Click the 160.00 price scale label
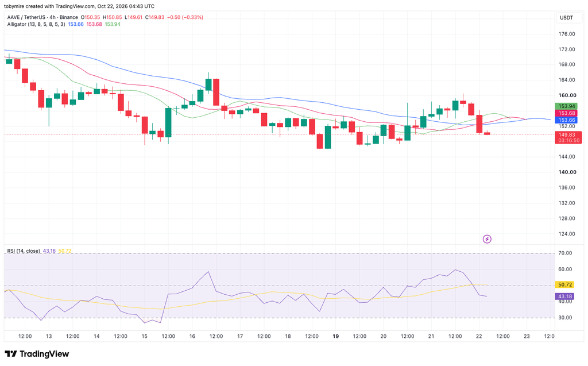Screen dimensions: 588x366 (x=567, y=95)
